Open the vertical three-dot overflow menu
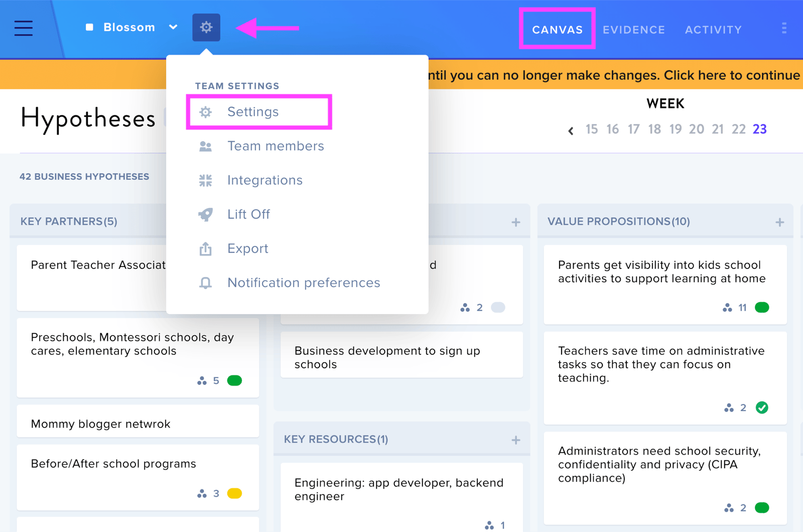 (784, 29)
